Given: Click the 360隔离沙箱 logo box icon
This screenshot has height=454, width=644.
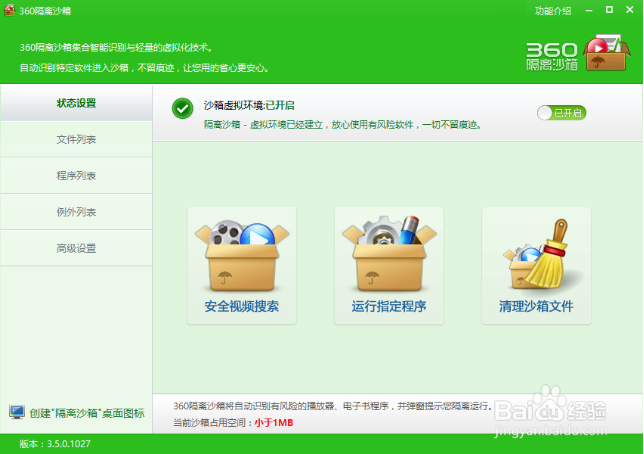Looking at the screenshot, I should pyautogui.click(x=607, y=53).
